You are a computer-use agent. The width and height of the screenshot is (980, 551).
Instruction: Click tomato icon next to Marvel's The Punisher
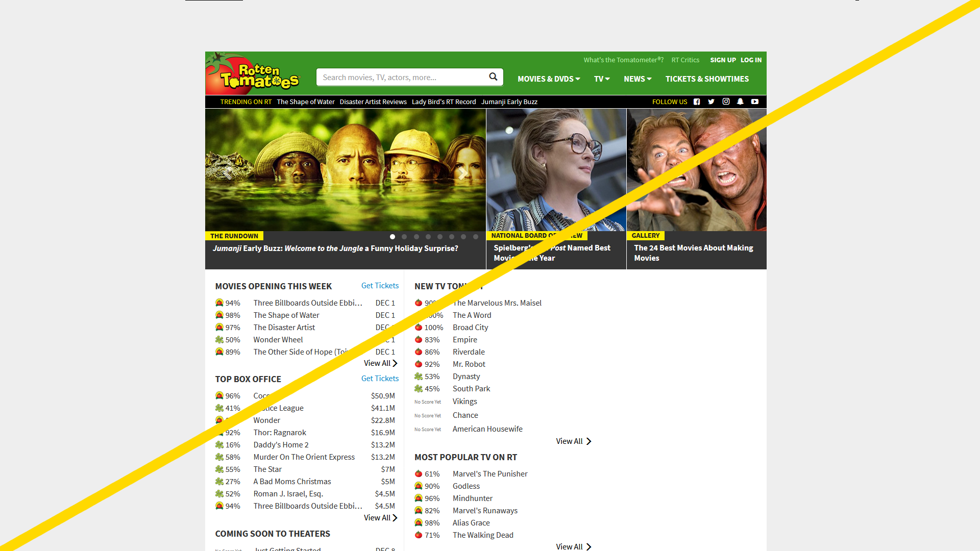coord(419,474)
